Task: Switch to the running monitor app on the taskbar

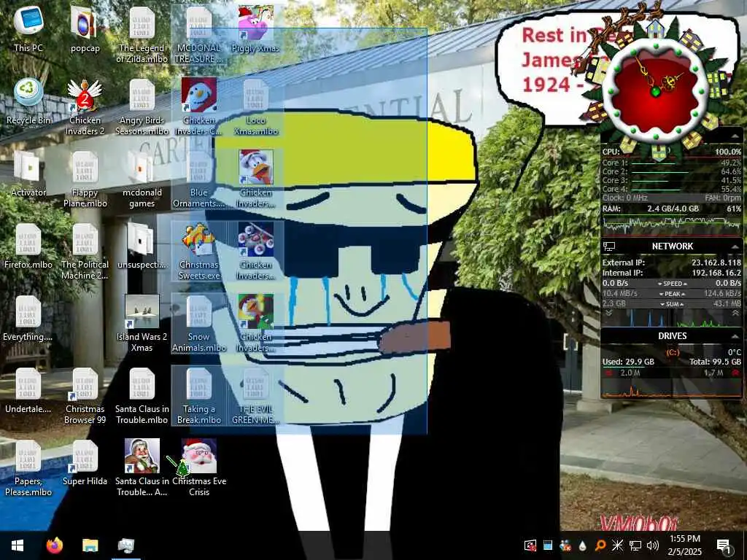Action: 126,545
